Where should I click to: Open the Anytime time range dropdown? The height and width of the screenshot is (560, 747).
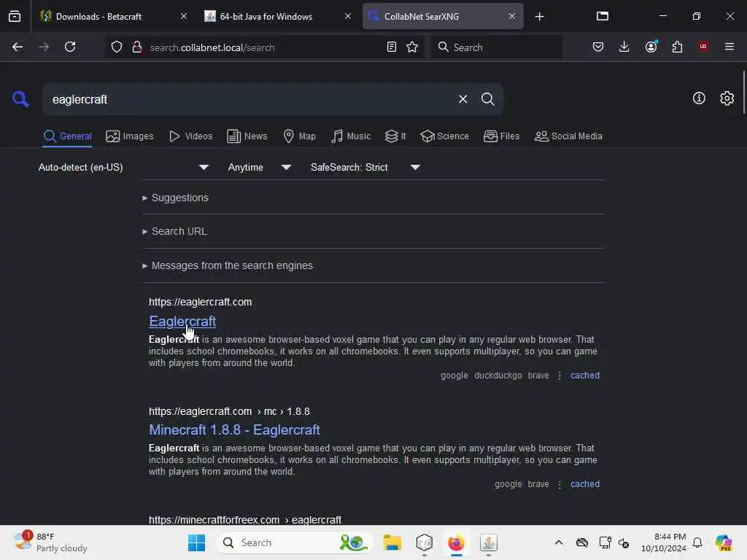click(x=259, y=167)
